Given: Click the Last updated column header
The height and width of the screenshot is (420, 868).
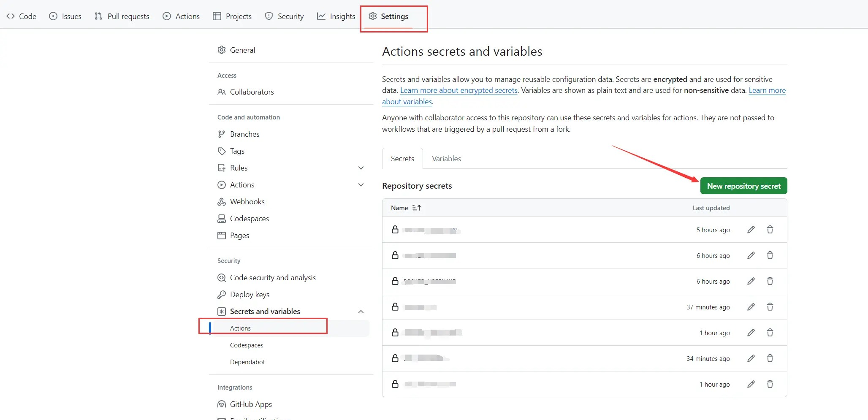Looking at the screenshot, I should click(x=711, y=208).
